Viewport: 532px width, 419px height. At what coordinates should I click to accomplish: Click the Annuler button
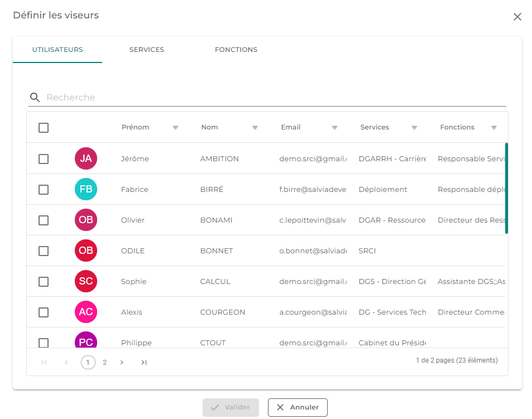[x=298, y=407]
